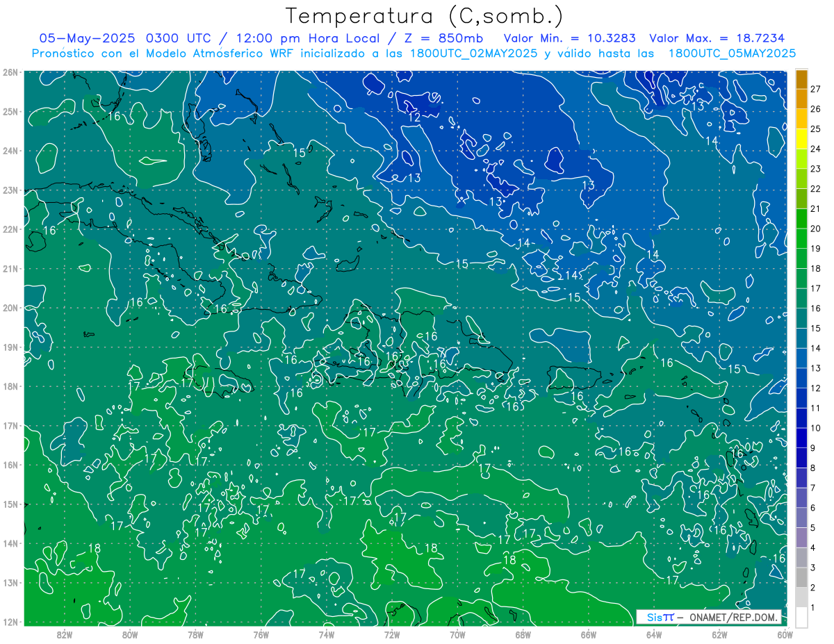Select the number 7 on the color scale
The height and width of the screenshot is (644, 834).
pos(812,488)
